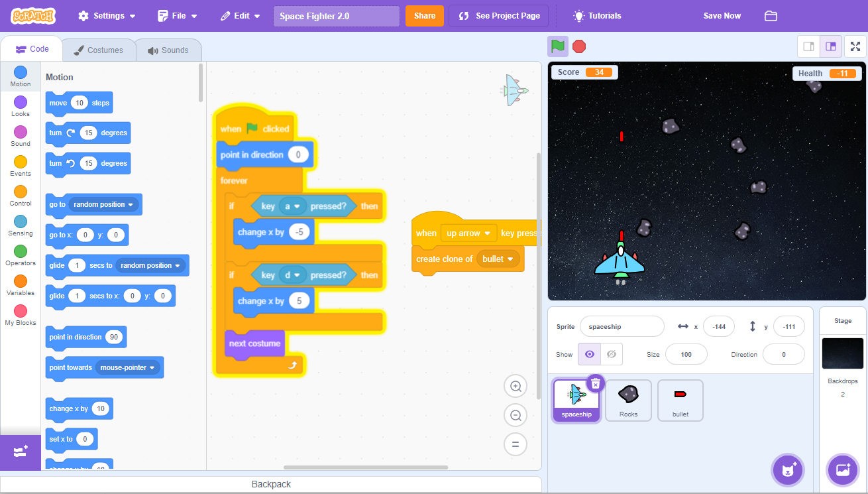This screenshot has width=868, height=494.
Task: Enter full screen stage mode
Action: tap(855, 46)
